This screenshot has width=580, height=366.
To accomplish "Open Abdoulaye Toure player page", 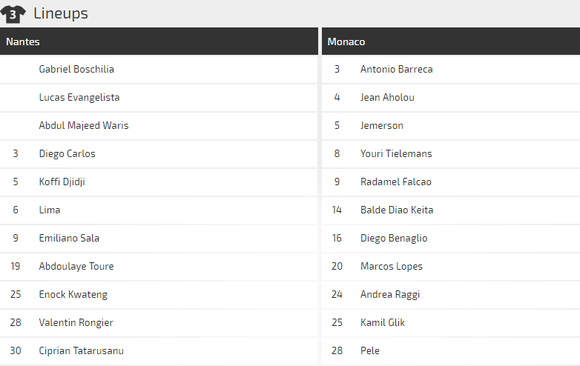I will point(76,266).
